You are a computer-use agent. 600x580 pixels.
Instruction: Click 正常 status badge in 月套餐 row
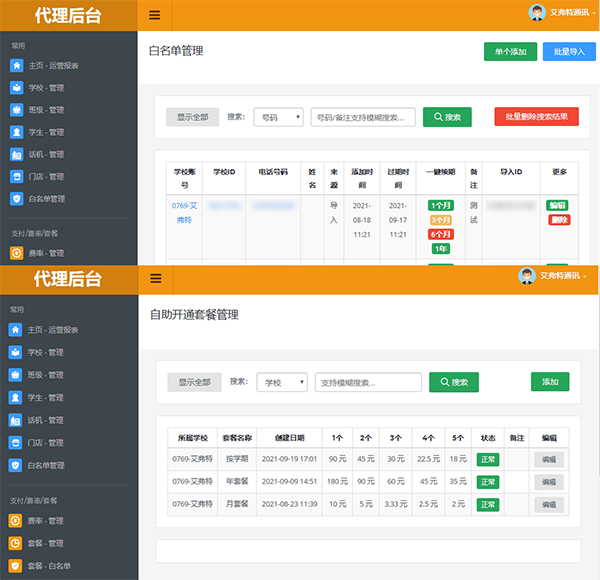487,504
